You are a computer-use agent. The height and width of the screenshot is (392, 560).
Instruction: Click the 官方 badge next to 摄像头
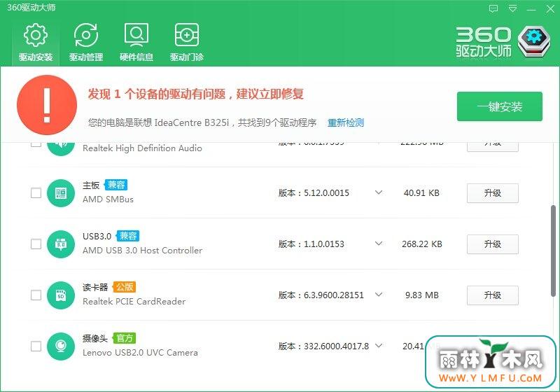click(125, 338)
